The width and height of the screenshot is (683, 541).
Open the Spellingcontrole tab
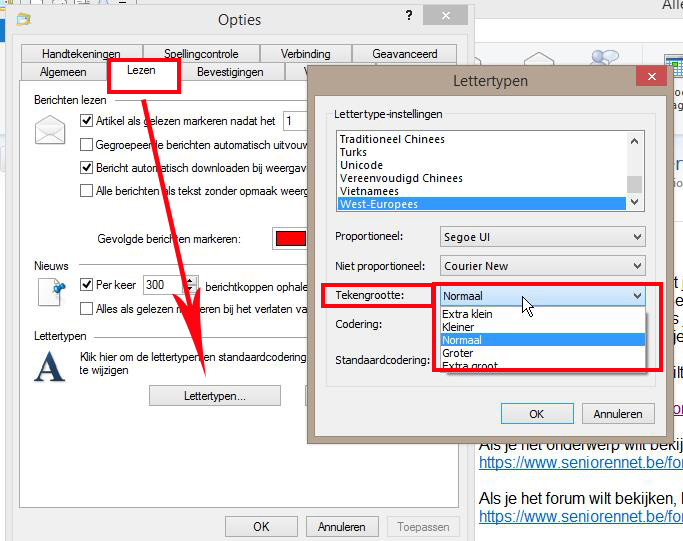201,54
